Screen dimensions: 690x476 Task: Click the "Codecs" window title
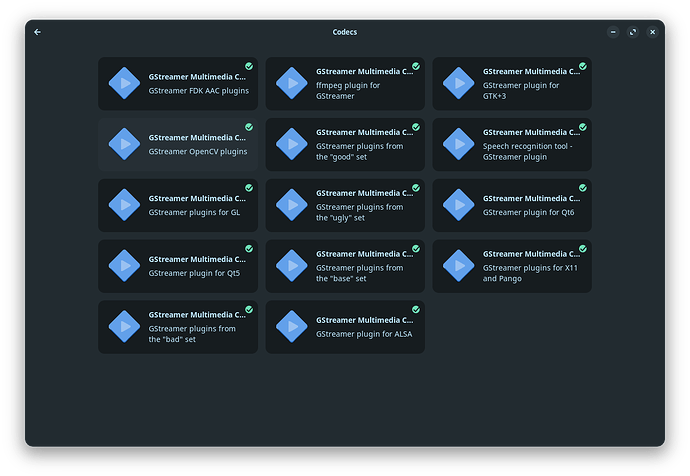tap(345, 32)
